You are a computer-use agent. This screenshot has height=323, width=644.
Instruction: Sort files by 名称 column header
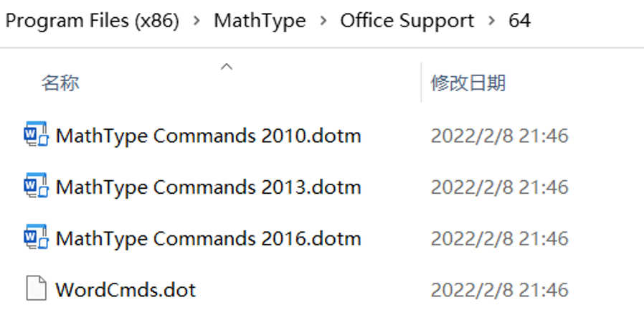(60, 83)
